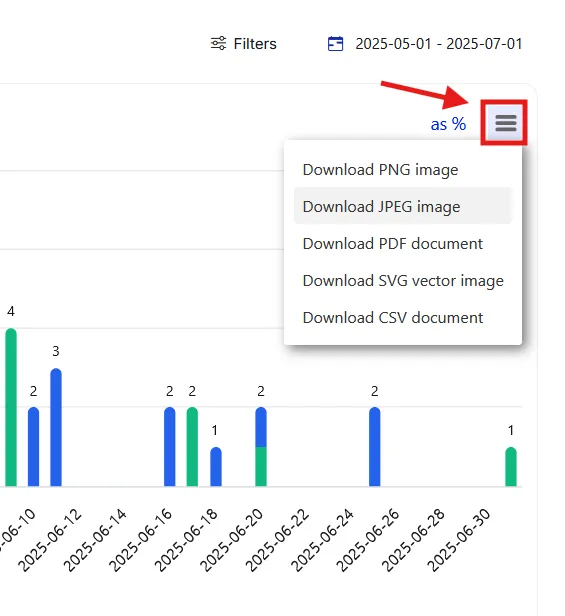565x616 pixels.
Task: Click the short blue bar labeled 1
Action: pos(216,466)
